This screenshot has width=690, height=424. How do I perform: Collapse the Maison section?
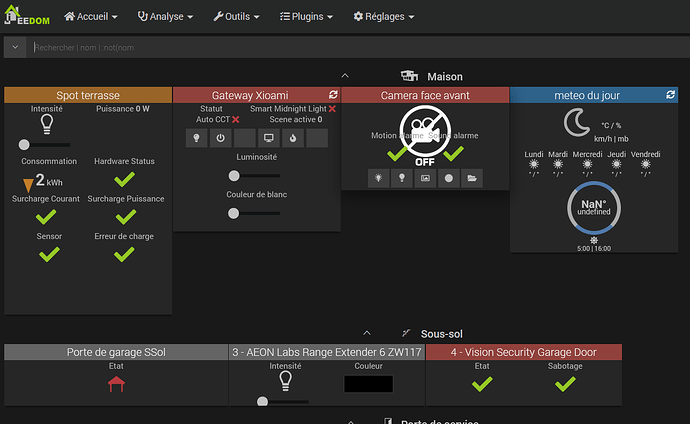345,76
